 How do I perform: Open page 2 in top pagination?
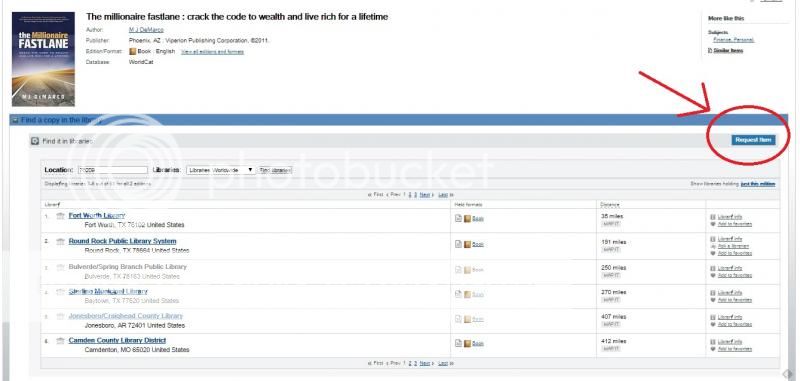[x=410, y=195]
